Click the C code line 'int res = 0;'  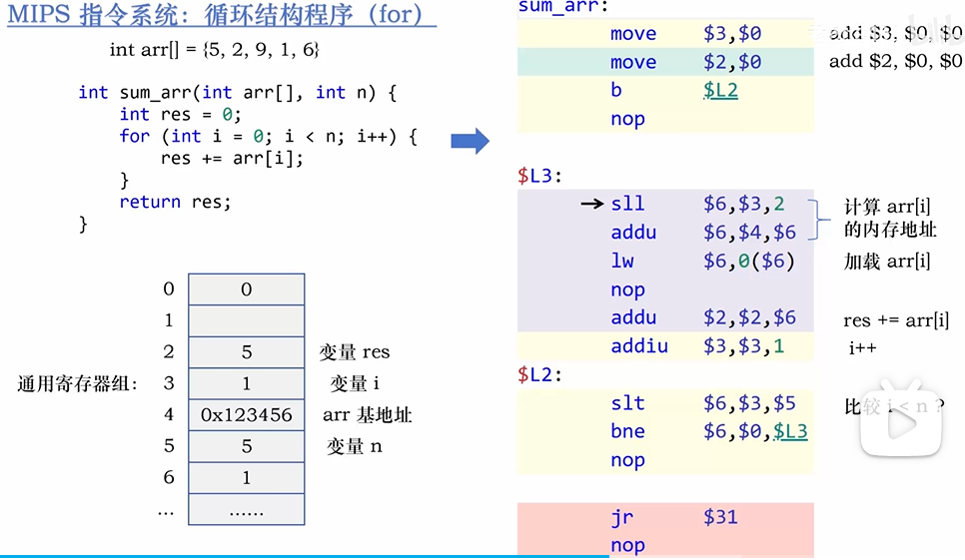coord(180,115)
